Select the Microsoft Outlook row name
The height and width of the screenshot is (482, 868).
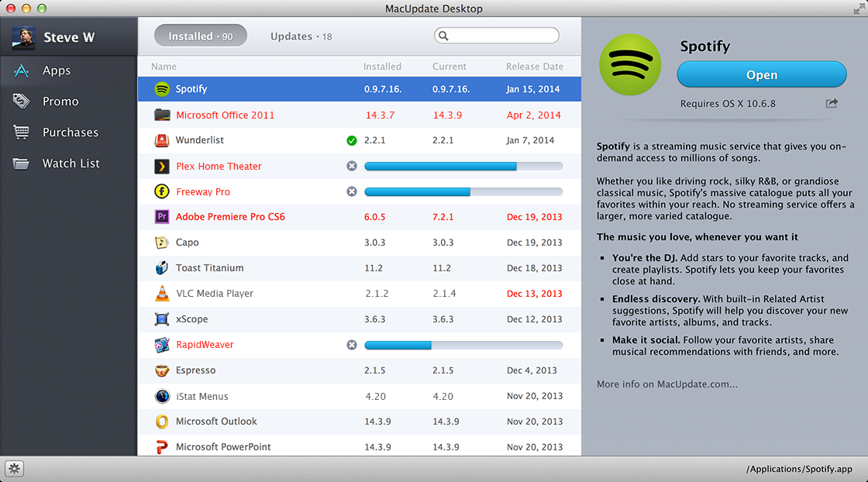pos(216,422)
